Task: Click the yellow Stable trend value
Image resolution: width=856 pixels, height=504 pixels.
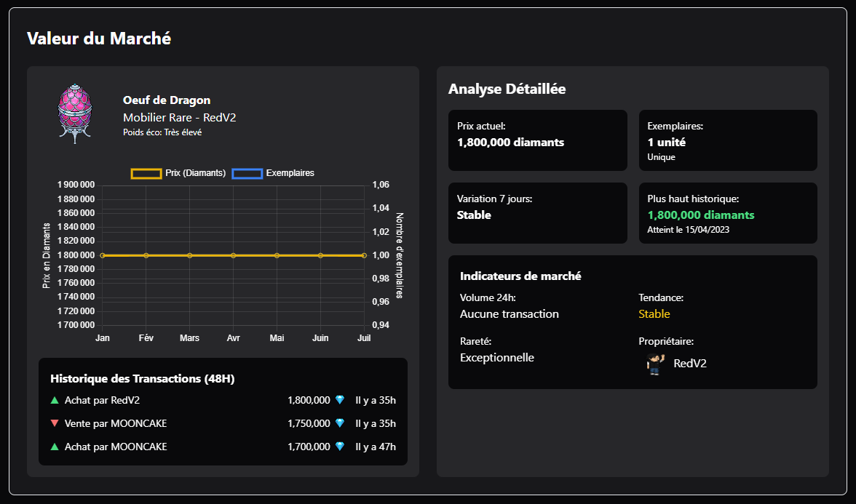Action: click(x=654, y=314)
